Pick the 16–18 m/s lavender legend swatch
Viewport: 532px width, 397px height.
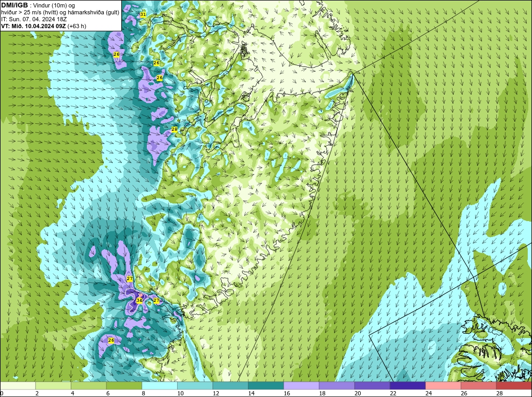click(301, 385)
